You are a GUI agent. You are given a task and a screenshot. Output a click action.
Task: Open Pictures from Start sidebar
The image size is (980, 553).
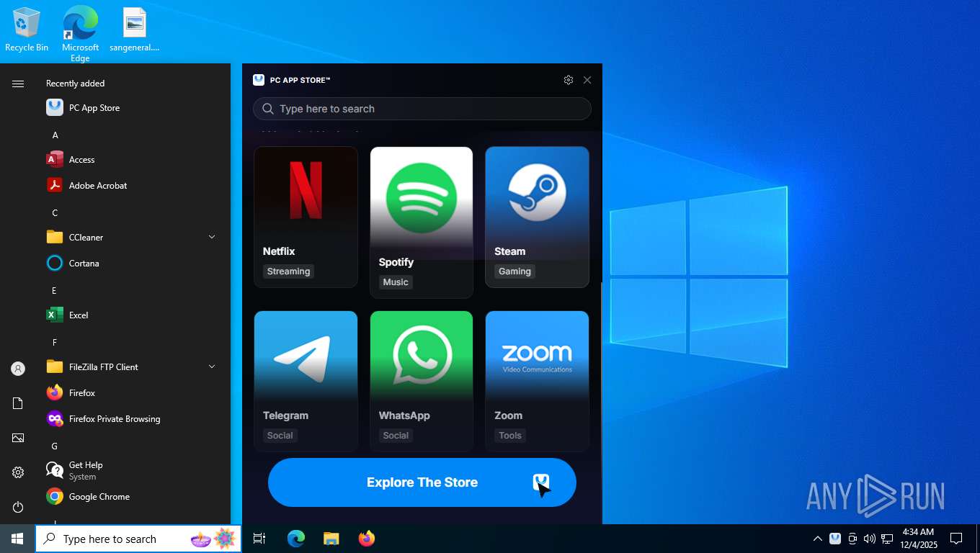coord(18,438)
